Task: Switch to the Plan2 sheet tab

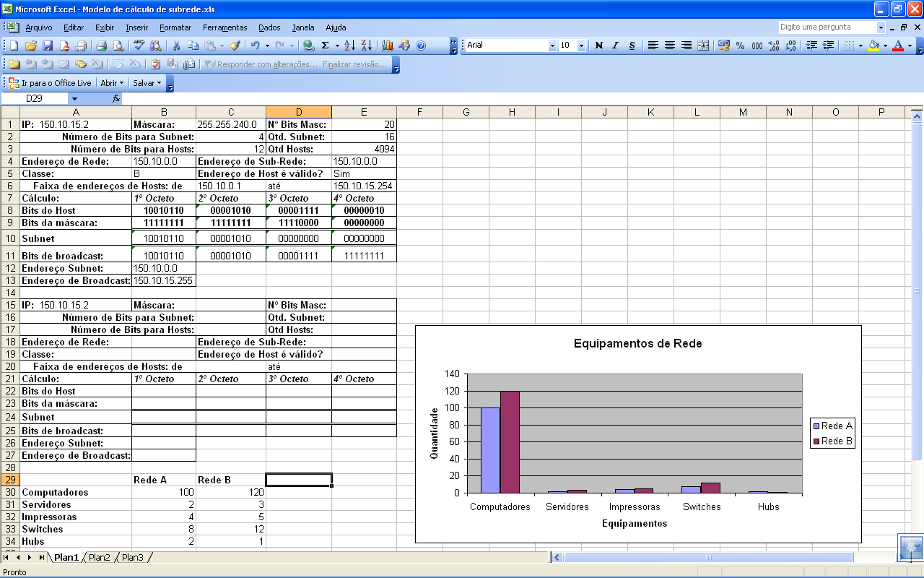Action: click(x=100, y=557)
